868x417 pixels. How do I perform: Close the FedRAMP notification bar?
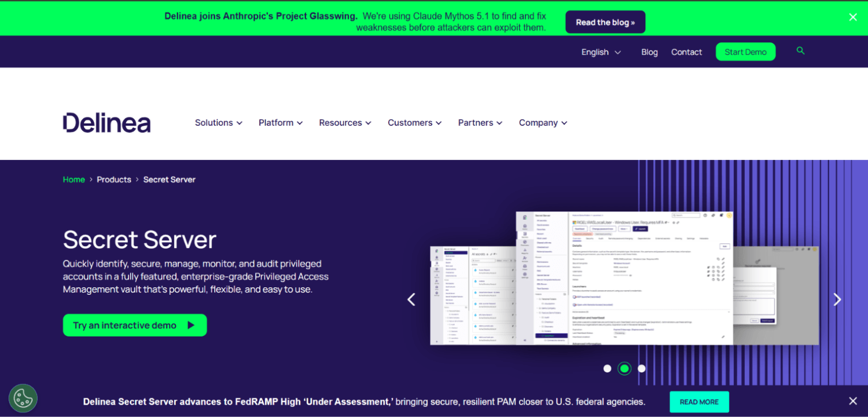tap(853, 401)
